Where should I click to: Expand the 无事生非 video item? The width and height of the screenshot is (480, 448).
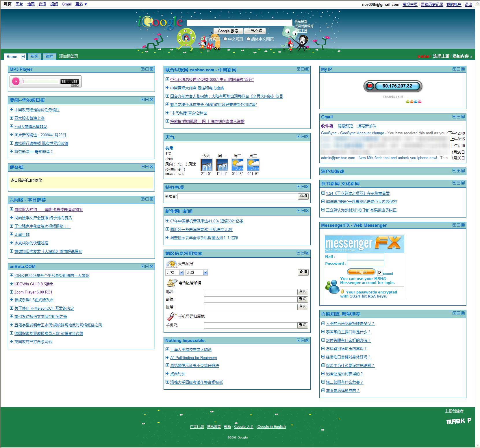coord(12,234)
